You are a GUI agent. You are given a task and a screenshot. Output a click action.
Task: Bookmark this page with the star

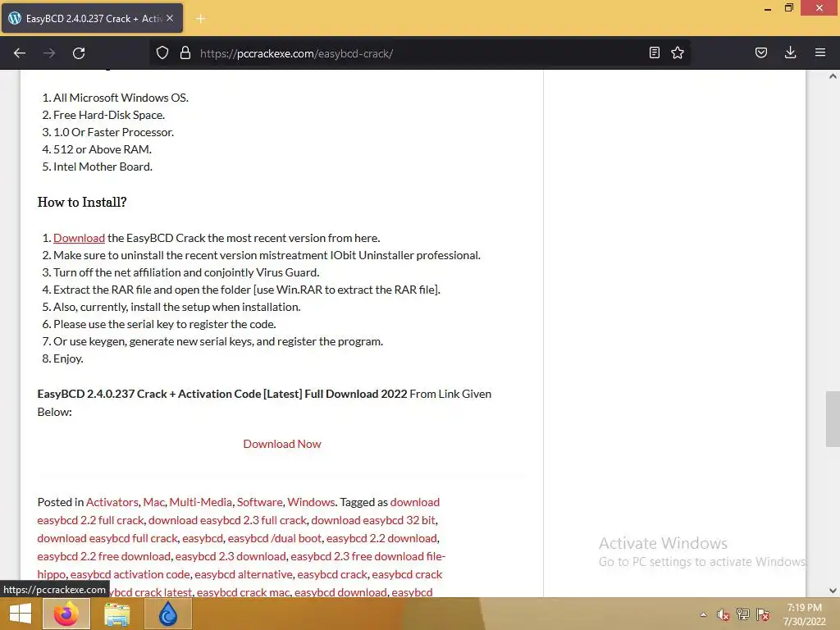click(x=678, y=52)
